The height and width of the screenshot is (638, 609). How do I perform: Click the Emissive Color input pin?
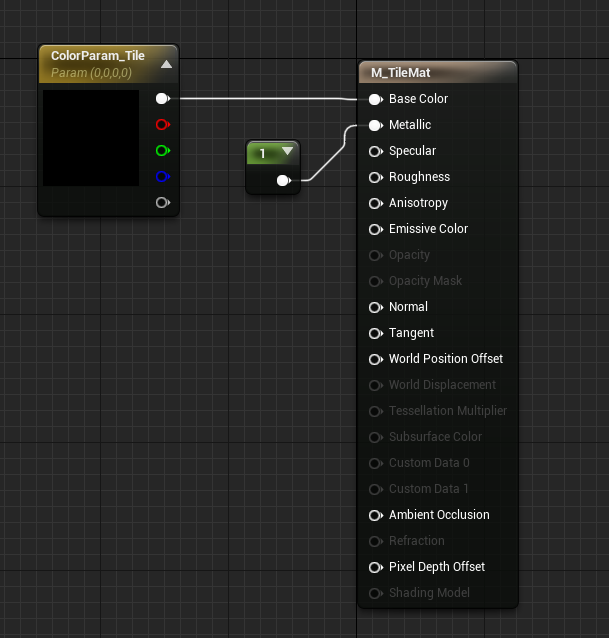[x=375, y=229]
